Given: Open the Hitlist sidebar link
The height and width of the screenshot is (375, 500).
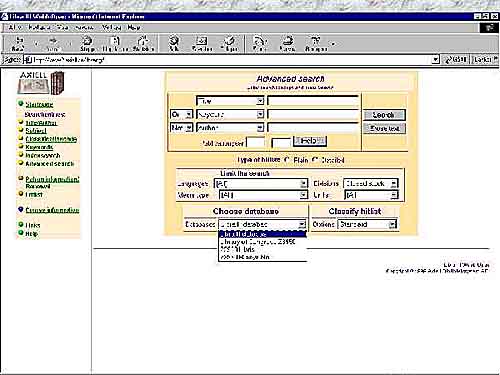Looking at the screenshot, I should pos(34,194).
